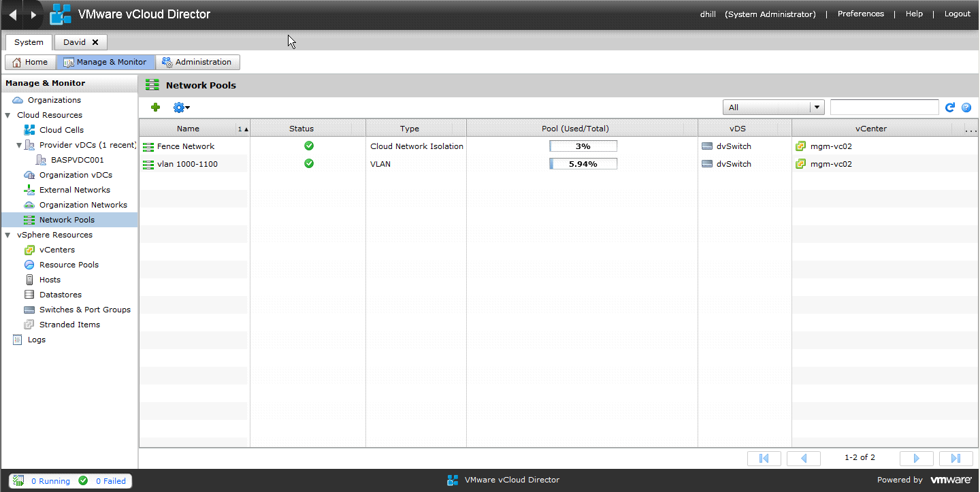Switch to the System tab
The width and height of the screenshot is (980, 492).
click(x=29, y=42)
